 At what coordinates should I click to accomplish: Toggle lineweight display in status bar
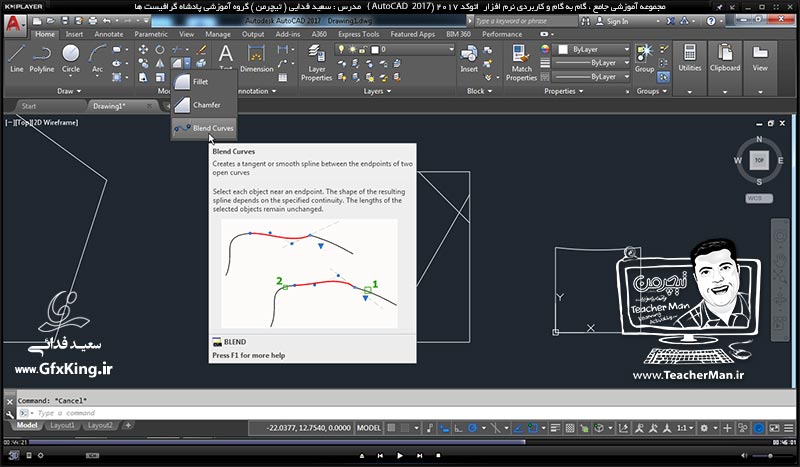click(x=556, y=428)
